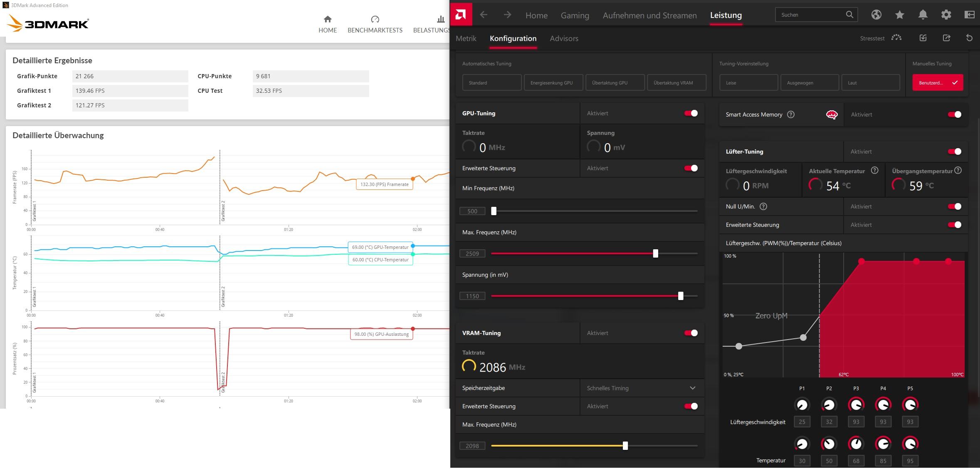
Task: Click the sidebar panel toggle icon
Action: coord(969,15)
